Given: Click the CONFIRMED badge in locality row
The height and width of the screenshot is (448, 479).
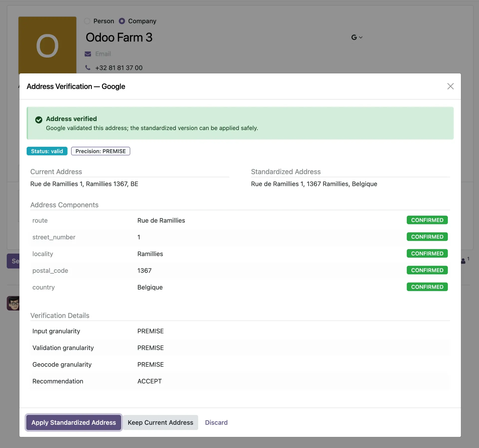Looking at the screenshot, I should point(427,254).
